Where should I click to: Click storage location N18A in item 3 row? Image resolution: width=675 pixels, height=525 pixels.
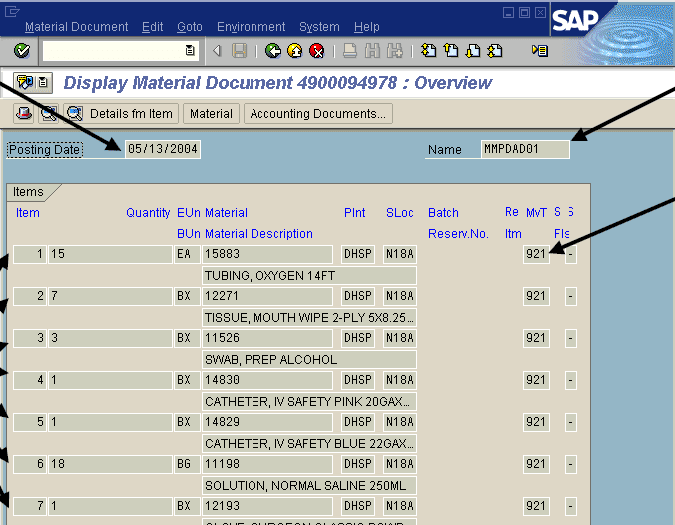tap(399, 338)
